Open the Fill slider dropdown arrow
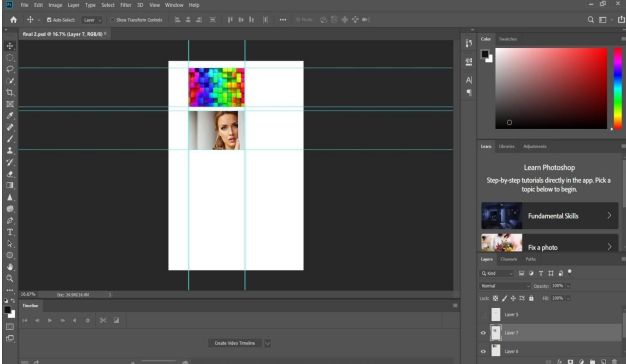The height and width of the screenshot is (364, 626). (x=568, y=298)
